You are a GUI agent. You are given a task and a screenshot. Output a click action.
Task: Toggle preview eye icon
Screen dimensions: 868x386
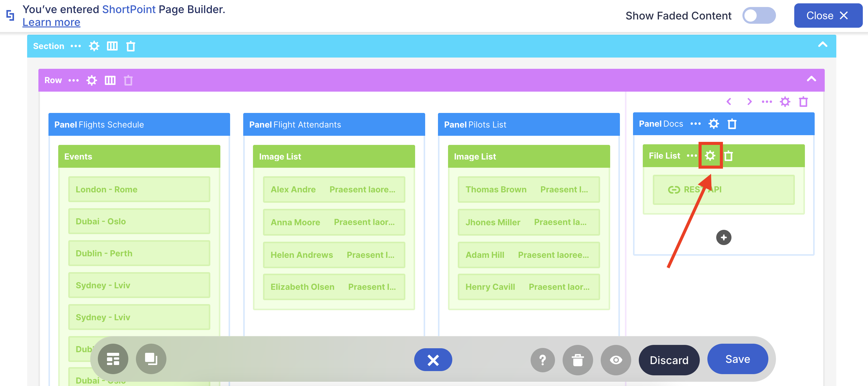click(x=616, y=360)
